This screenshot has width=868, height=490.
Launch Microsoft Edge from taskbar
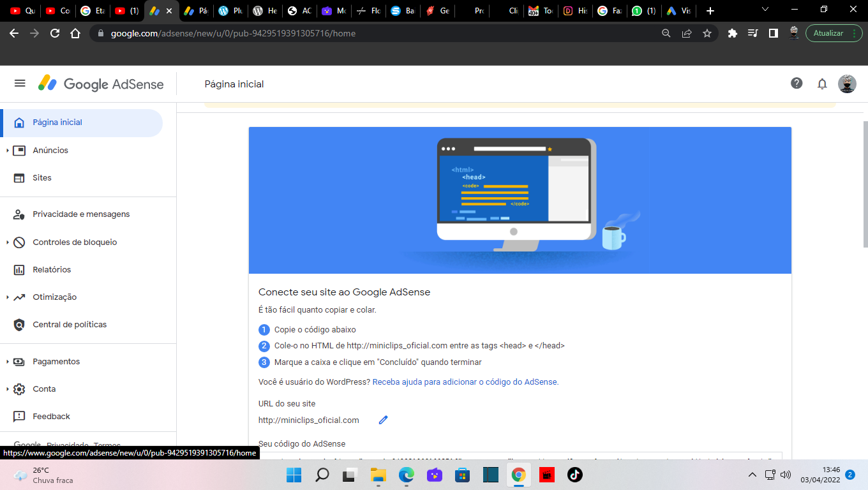point(407,475)
